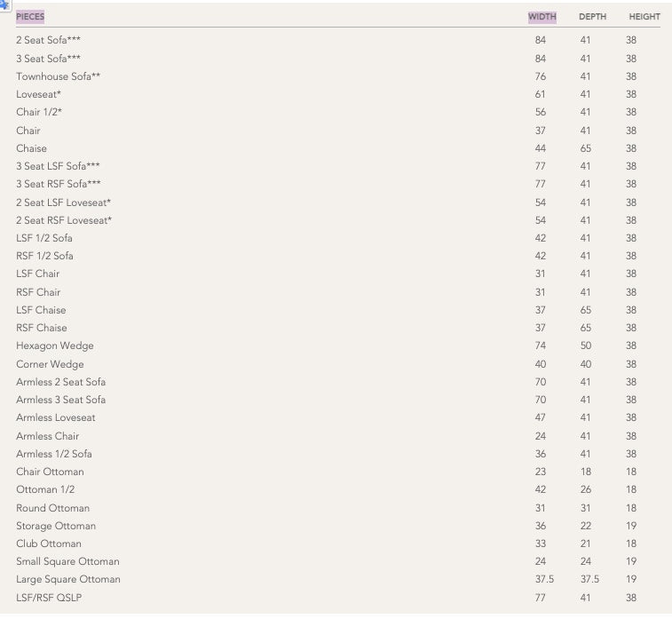Click the highlighted PIECES column header
This screenshot has width=672, height=619.
[30, 17]
